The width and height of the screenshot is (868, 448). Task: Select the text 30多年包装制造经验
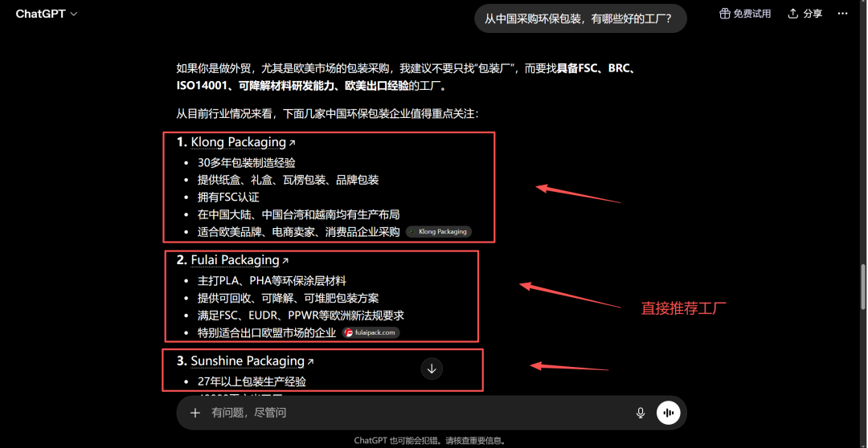(x=247, y=163)
